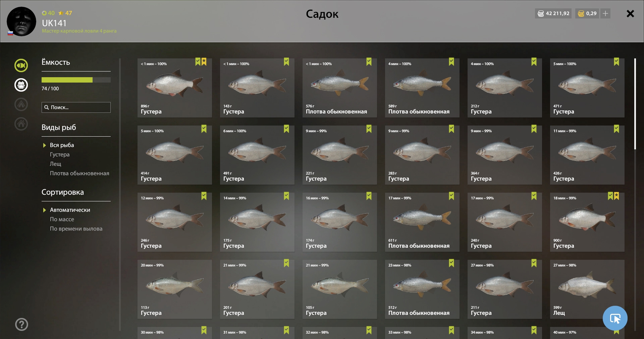This screenshot has width=644, height=339.
Task: Click the silver coins balance icon
Action: tap(541, 13)
